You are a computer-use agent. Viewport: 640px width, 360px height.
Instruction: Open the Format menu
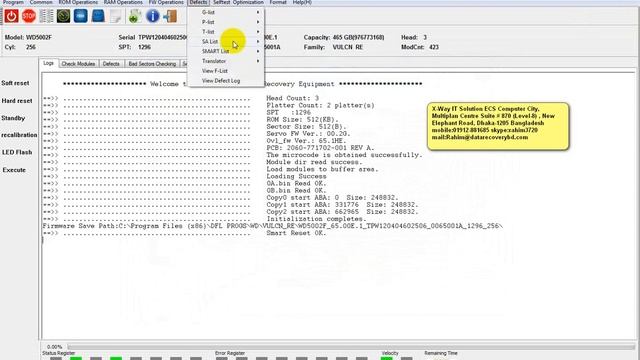tap(278, 2)
